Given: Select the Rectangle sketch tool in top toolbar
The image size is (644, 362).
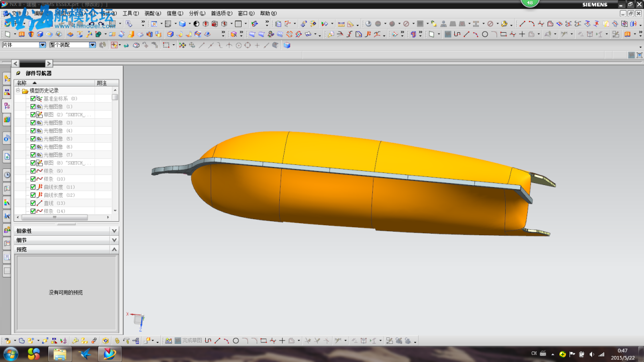Looking at the screenshot, I should pyautogui.click(x=504, y=34).
